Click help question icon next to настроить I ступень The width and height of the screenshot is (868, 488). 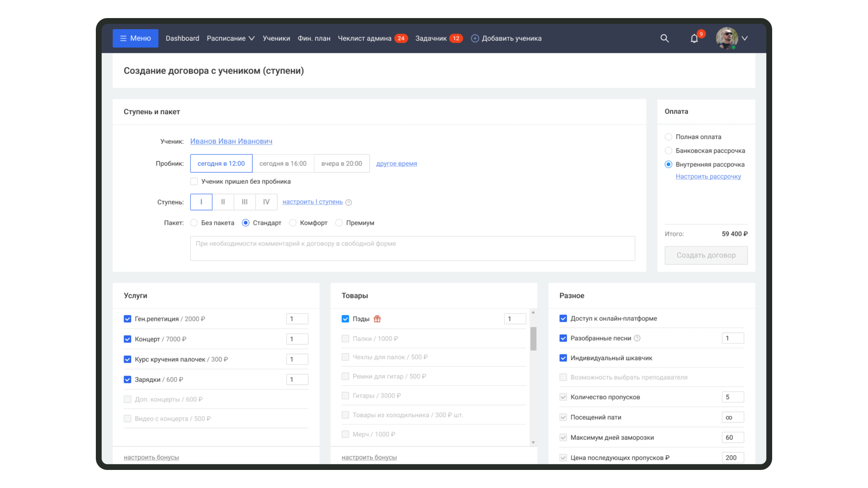[x=349, y=202]
